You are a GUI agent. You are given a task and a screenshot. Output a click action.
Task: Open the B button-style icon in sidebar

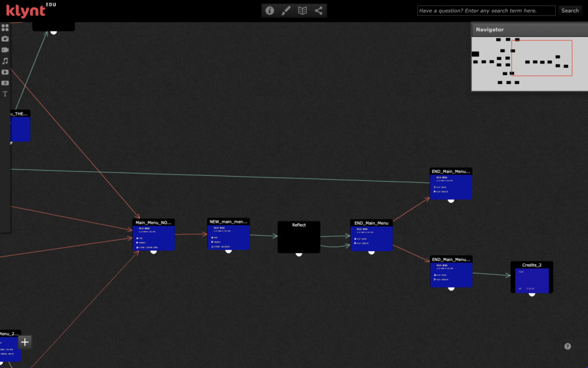click(5, 83)
